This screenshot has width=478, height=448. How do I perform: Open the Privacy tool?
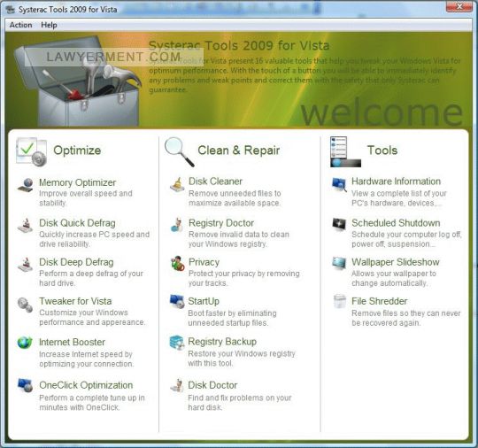point(204,262)
